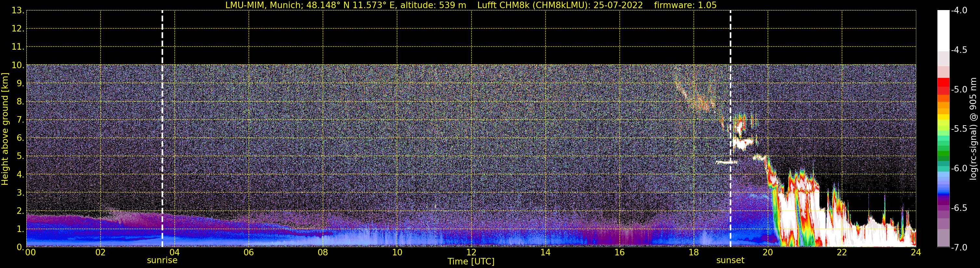Click the 'Height above ground [km]' axis title
Viewport: 980px width, 268px height.
(x=5, y=129)
